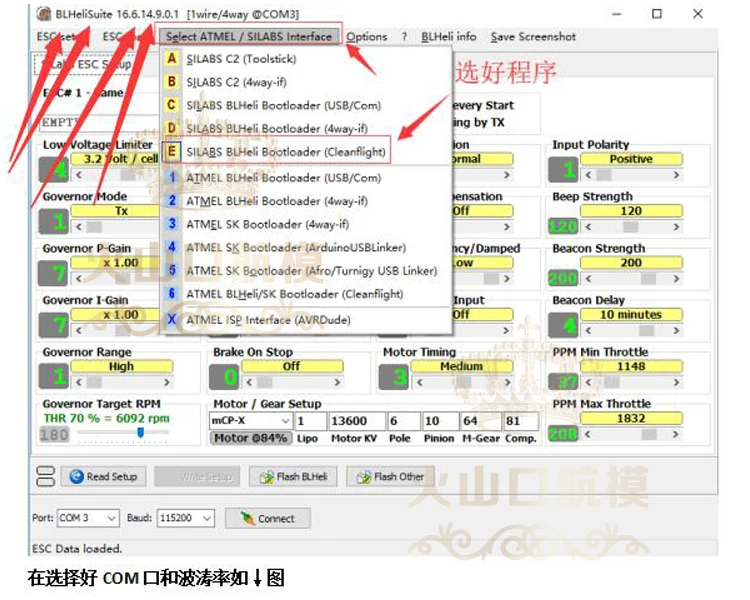Decrease PPM Max Throttle with left arrow
750x600 pixels.
pyautogui.click(x=588, y=434)
